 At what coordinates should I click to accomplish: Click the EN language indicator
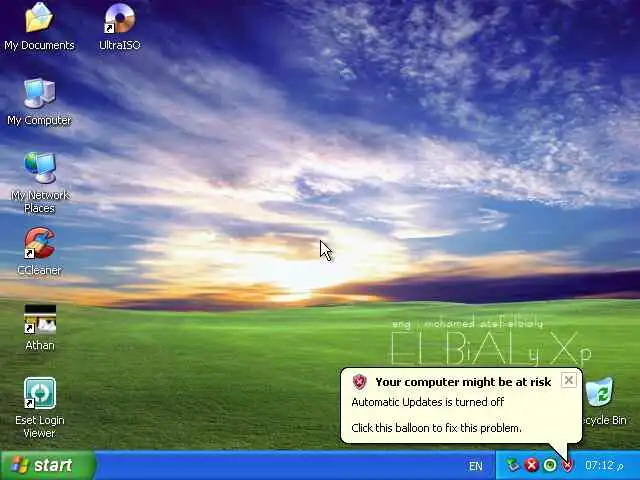point(476,466)
